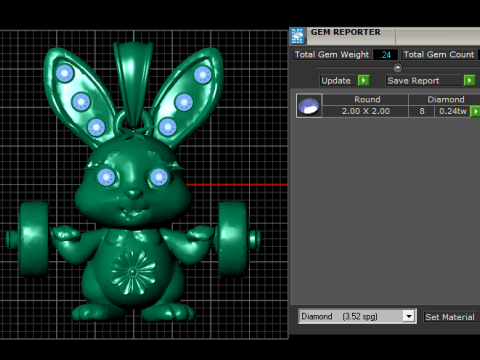Click the Diamond material cell
Screen dimensions: 480x360
pos(445,100)
